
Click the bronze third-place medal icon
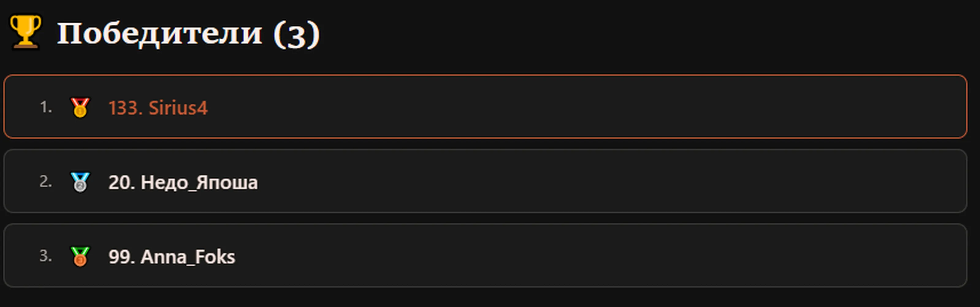click(80, 256)
